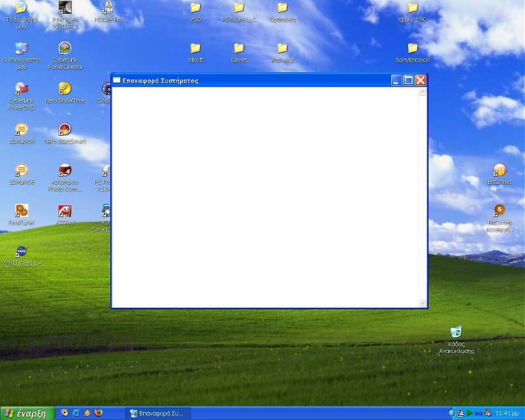The image size is (525, 420).
Task: Click scroll-up arrow in Επαναφορά Συστήματος window
Action: point(423,91)
